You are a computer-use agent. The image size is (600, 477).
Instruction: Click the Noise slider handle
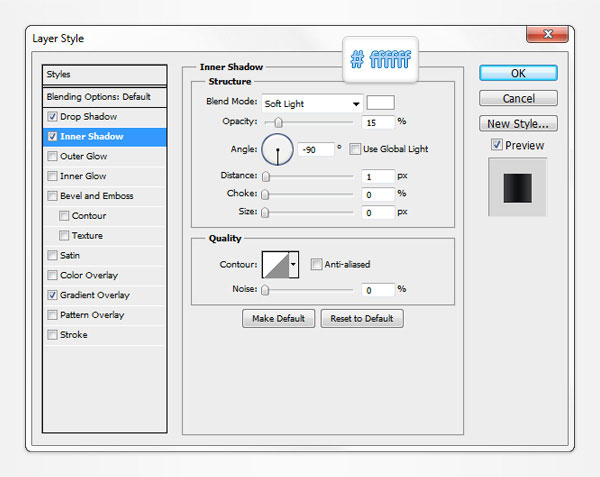(x=265, y=290)
